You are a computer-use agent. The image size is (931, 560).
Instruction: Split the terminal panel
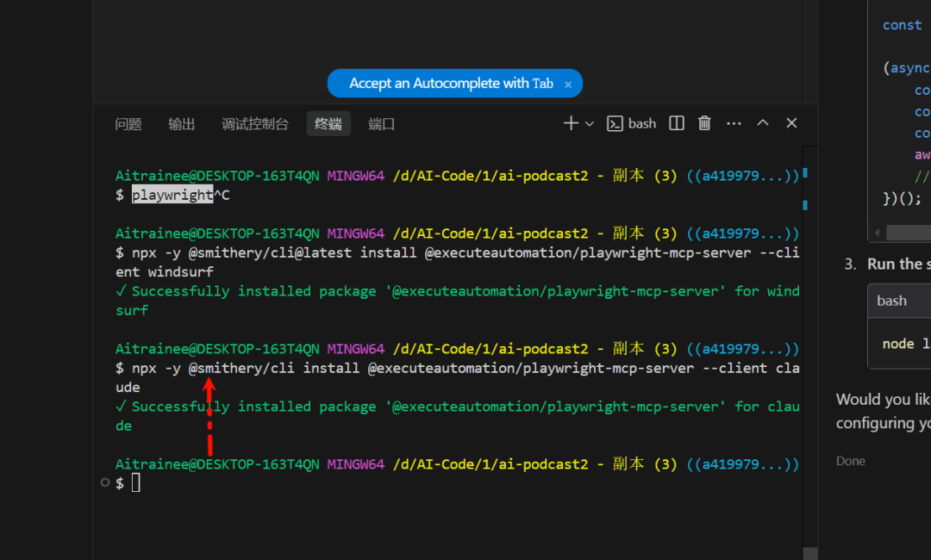pos(677,124)
